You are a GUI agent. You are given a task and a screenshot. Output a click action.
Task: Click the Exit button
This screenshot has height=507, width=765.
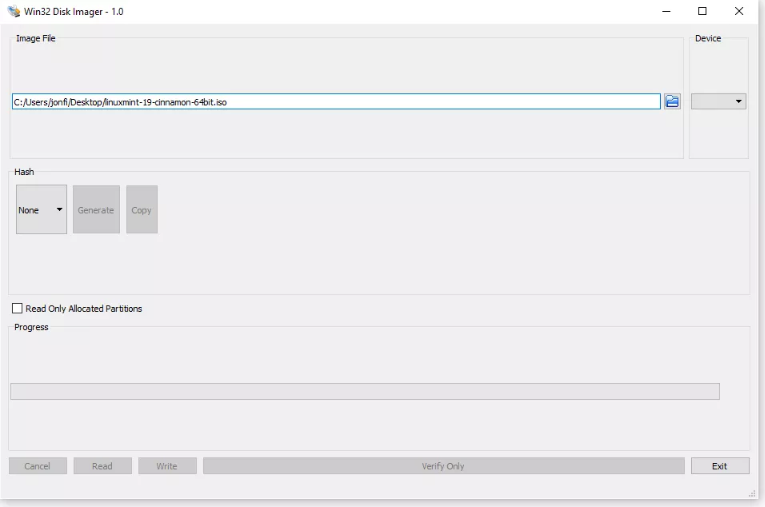tap(720, 466)
